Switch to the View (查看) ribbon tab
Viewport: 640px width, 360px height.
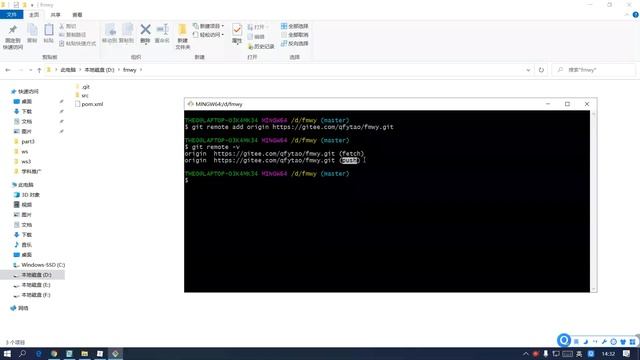coord(77,15)
